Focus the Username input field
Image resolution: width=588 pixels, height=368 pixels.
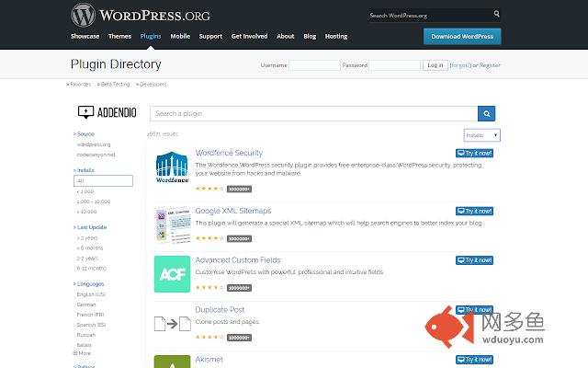tap(314, 65)
